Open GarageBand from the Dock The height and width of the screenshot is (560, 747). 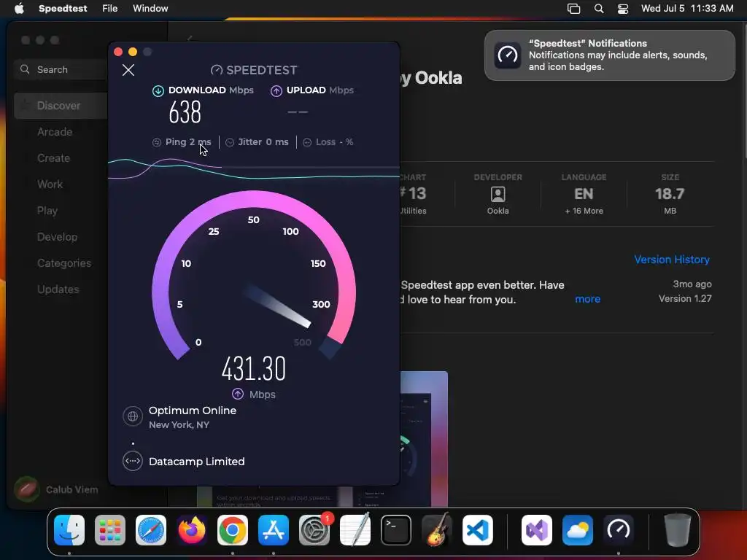437,530
